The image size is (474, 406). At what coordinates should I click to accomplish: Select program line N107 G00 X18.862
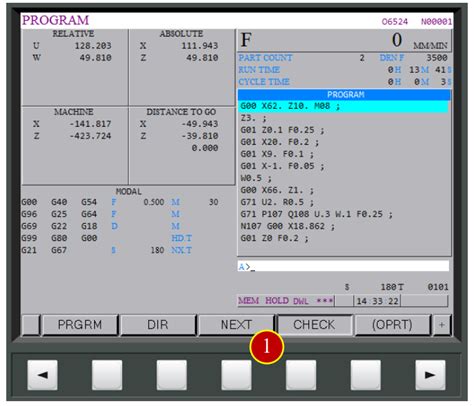click(288, 226)
